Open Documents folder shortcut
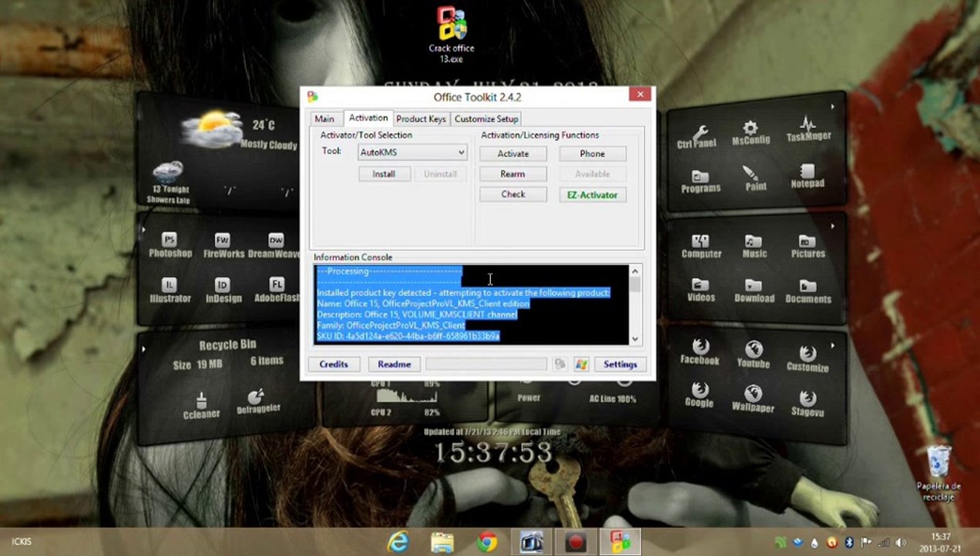 coord(808,292)
